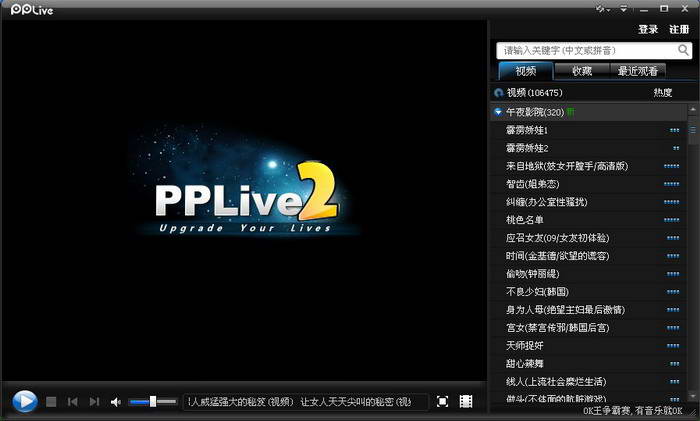The image size is (700, 421).
Task: Refresh the 视频(106475) list icon
Action: [x=499, y=93]
